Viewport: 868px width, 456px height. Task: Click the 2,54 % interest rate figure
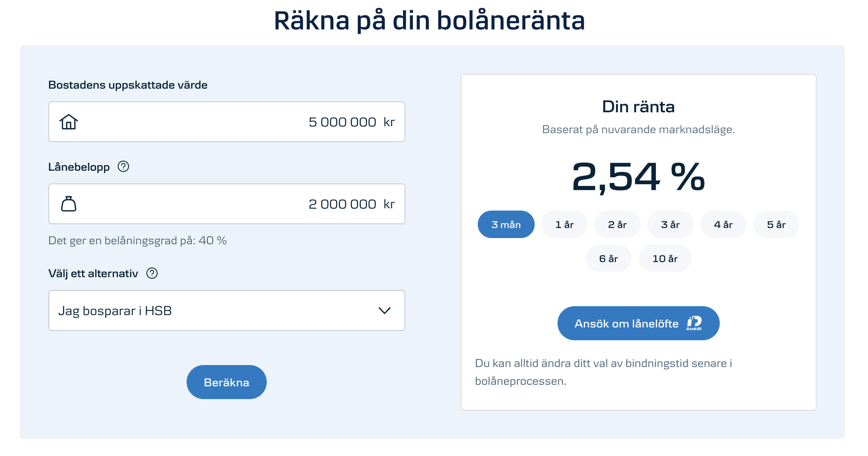click(x=638, y=177)
